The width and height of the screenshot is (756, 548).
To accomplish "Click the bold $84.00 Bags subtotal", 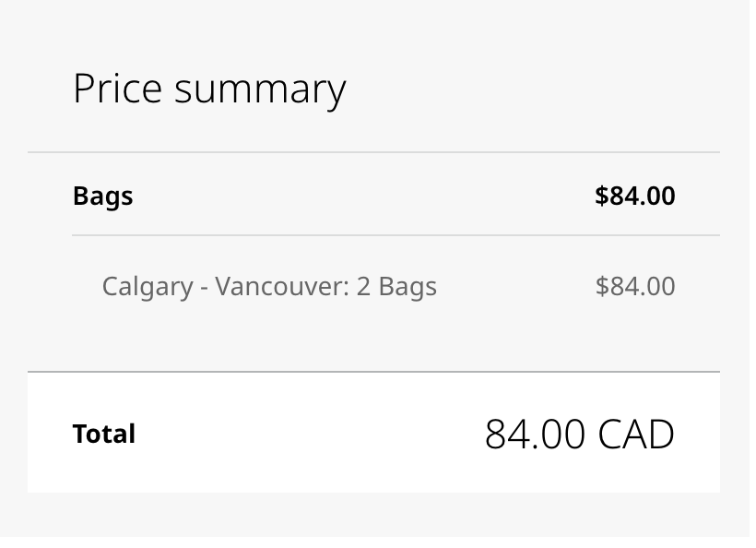I will (x=635, y=196).
